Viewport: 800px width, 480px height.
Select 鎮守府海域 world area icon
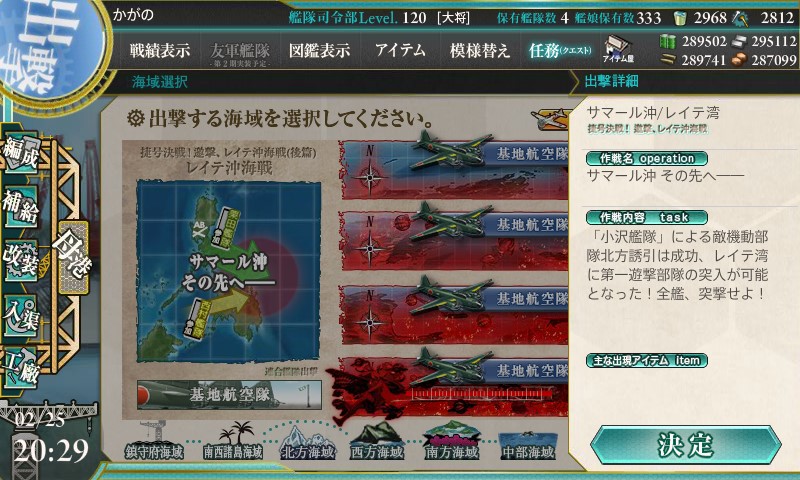154,442
